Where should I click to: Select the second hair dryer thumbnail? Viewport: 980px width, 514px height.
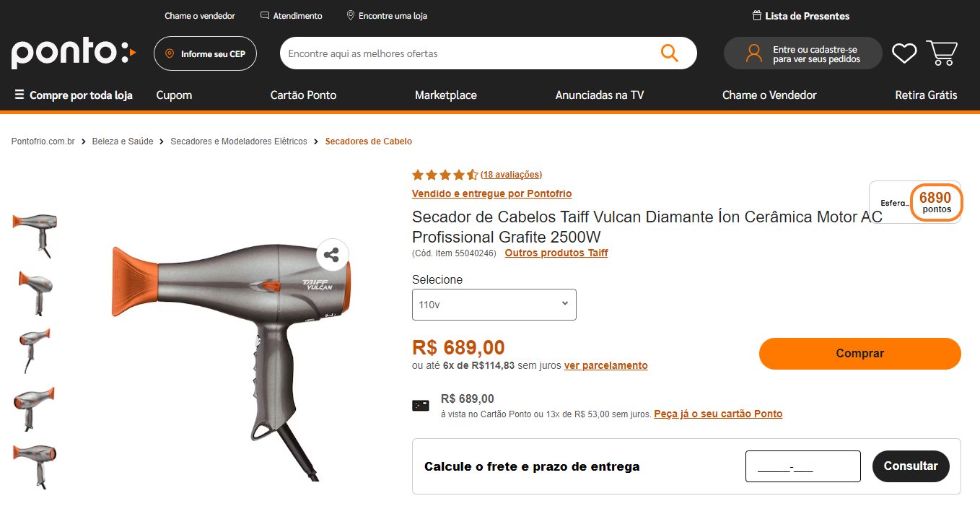tap(35, 293)
